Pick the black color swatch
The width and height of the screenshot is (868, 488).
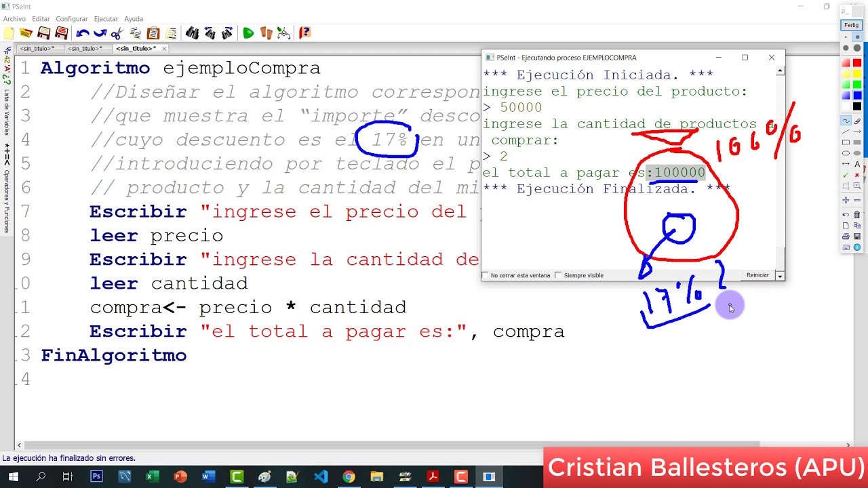[857, 106]
